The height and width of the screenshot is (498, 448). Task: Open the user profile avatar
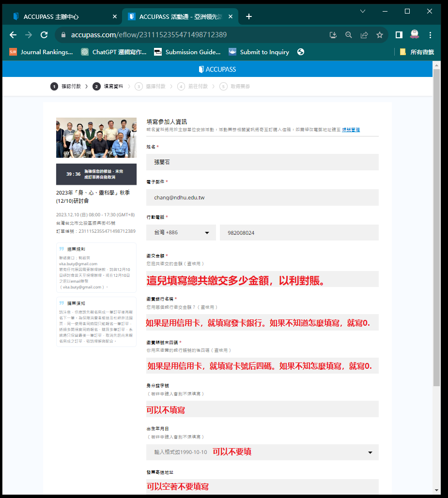(x=415, y=35)
